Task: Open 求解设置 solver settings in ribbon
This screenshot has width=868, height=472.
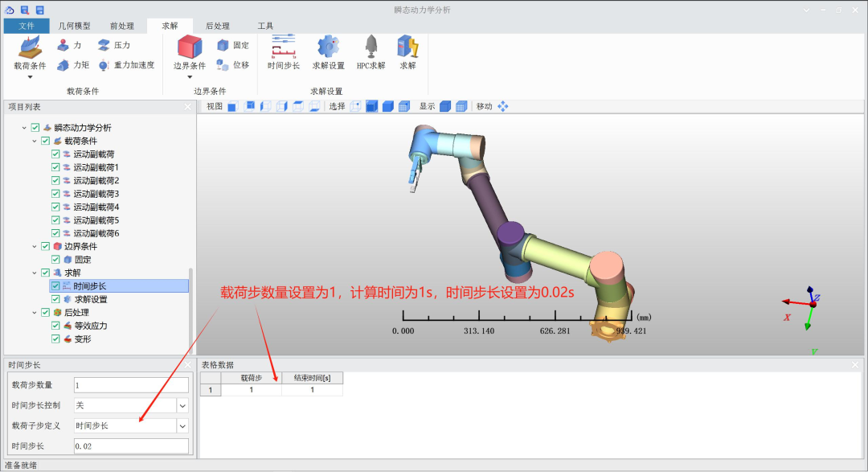Action: tap(328, 52)
